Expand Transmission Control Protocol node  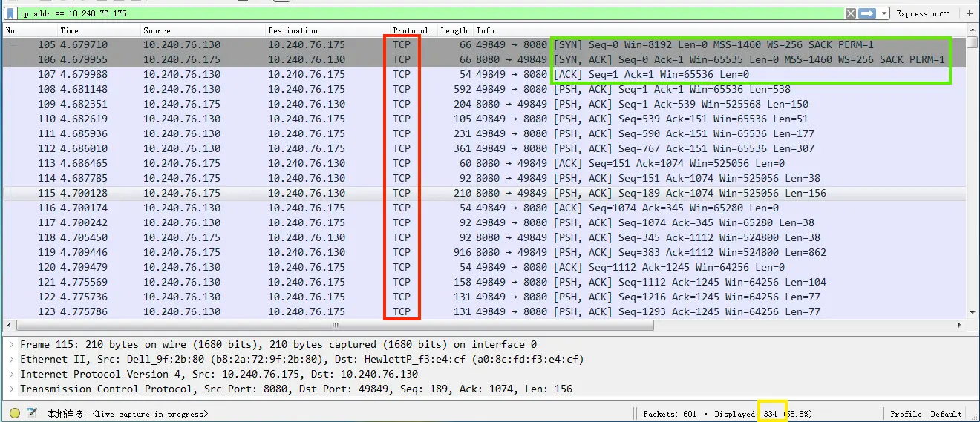[x=11, y=389]
